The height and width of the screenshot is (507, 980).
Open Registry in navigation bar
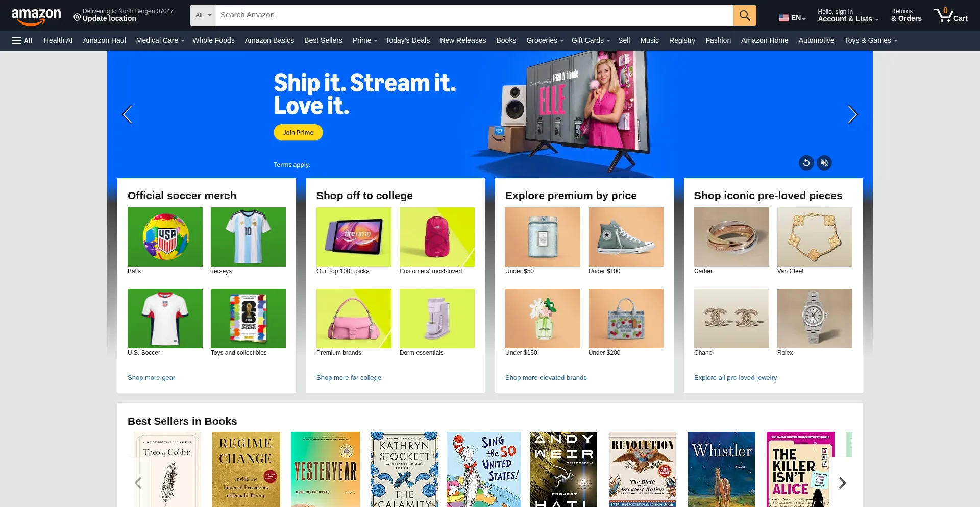(682, 41)
